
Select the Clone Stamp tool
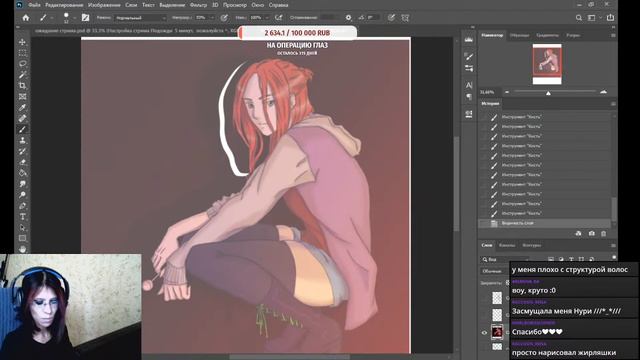tap(22, 140)
